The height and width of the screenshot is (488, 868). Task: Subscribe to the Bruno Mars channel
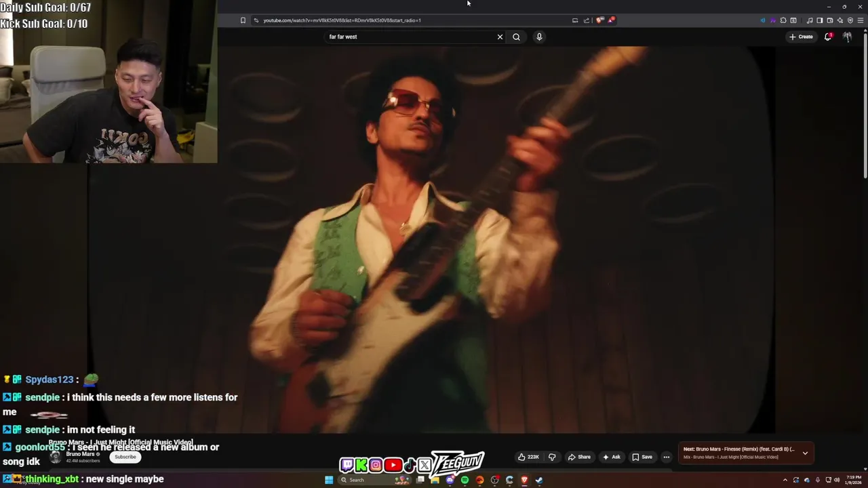[125, 457]
